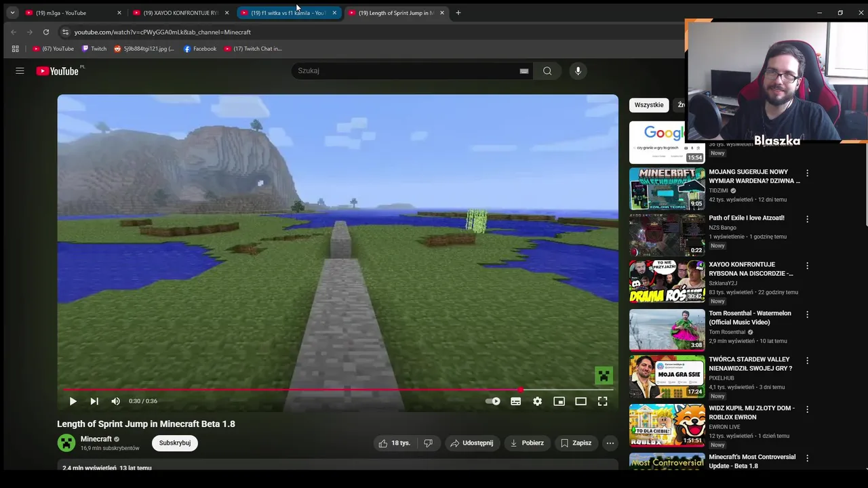
Task: Seek using the red progress bar
Action: (x=338, y=390)
